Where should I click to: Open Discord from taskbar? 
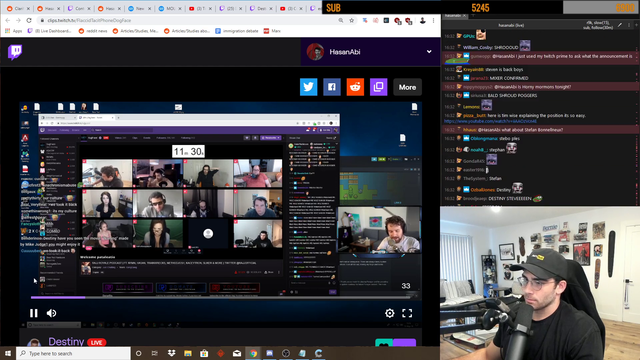(x=269, y=353)
